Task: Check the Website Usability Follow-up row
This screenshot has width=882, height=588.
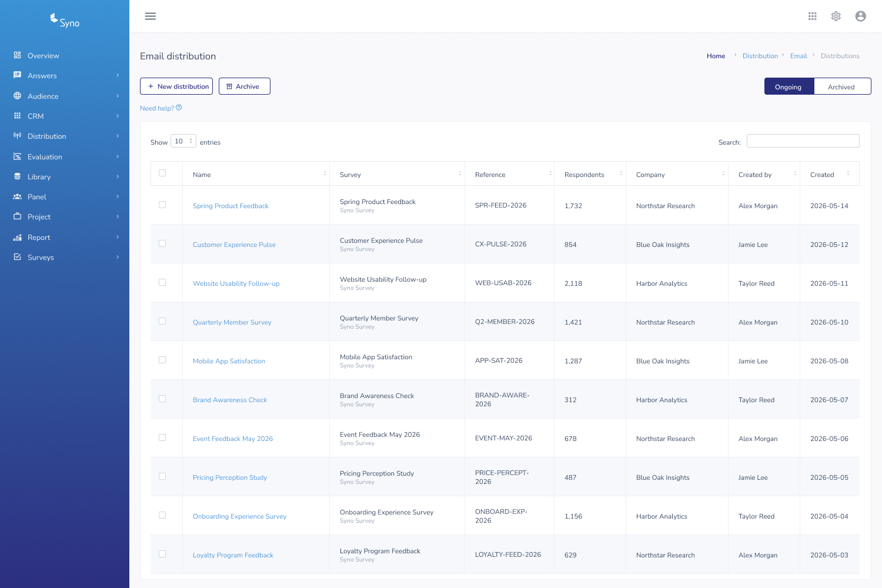Action: coord(162,282)
